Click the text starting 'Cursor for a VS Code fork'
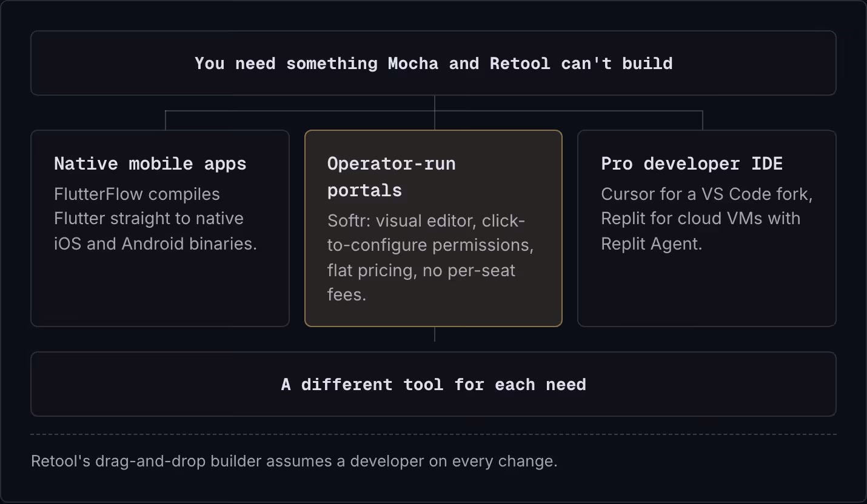This screenshot has height=504, width=867. click(x=707, y=219)
